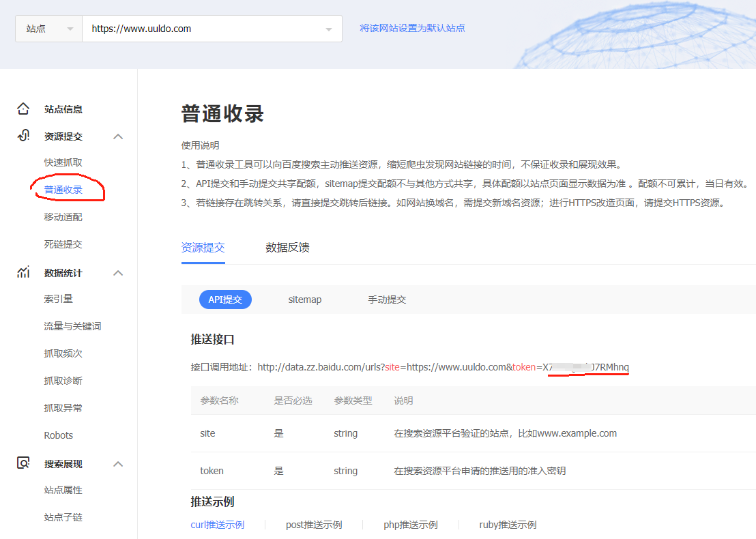The height and width of the screenshot is (539, 756).
Task: Open 站点属性 in sidebar
Action: tap(63, 490)
